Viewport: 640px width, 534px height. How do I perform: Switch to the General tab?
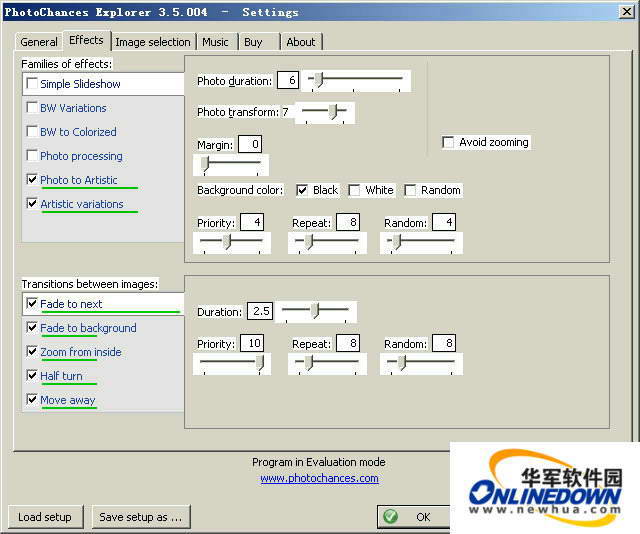click(x=39, y=42)
